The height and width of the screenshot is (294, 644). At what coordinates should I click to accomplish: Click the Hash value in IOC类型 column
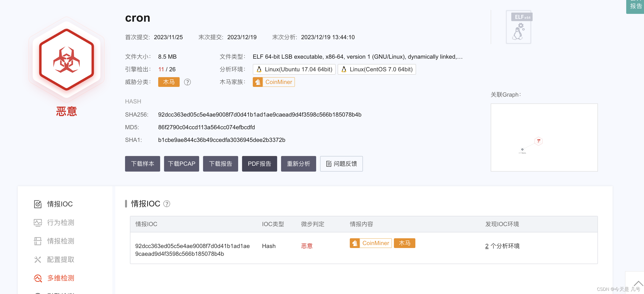click(269, 246)
